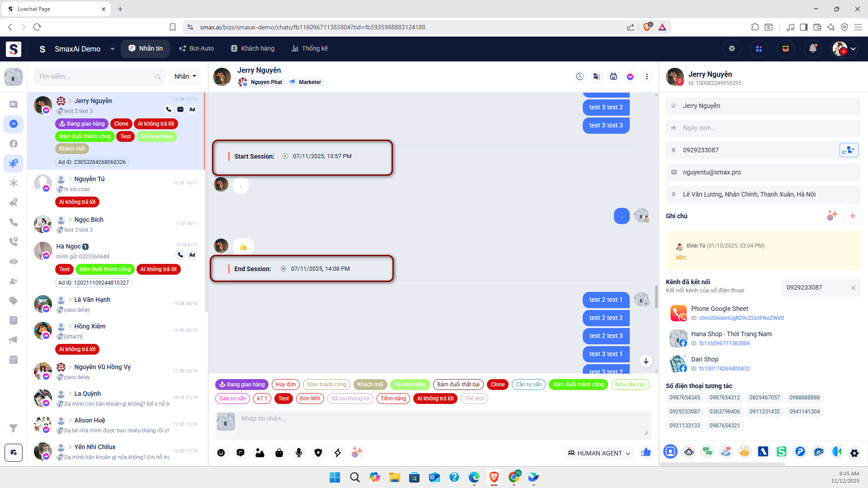Viewport: 868px width, 488px height.
Task: Click the phone call icon on Jerry Nguyên chat
Action: pyautogui.click(x=168, y=109)
